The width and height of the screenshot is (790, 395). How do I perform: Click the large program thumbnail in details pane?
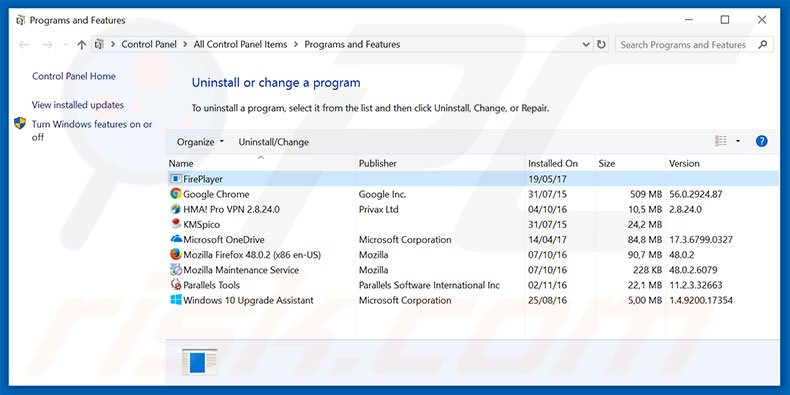(x=199, y=362)
